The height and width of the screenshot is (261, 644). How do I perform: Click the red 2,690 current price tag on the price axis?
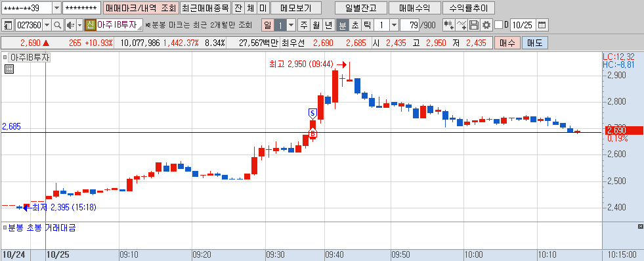624,130
